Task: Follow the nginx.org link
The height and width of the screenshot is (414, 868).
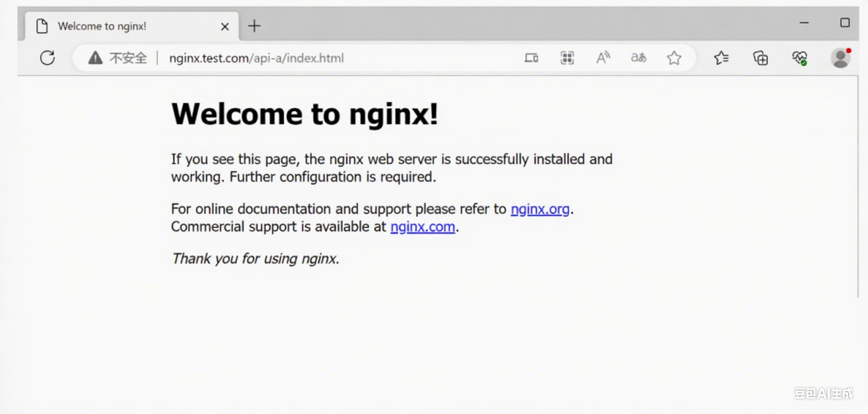Action: (540, 209)
